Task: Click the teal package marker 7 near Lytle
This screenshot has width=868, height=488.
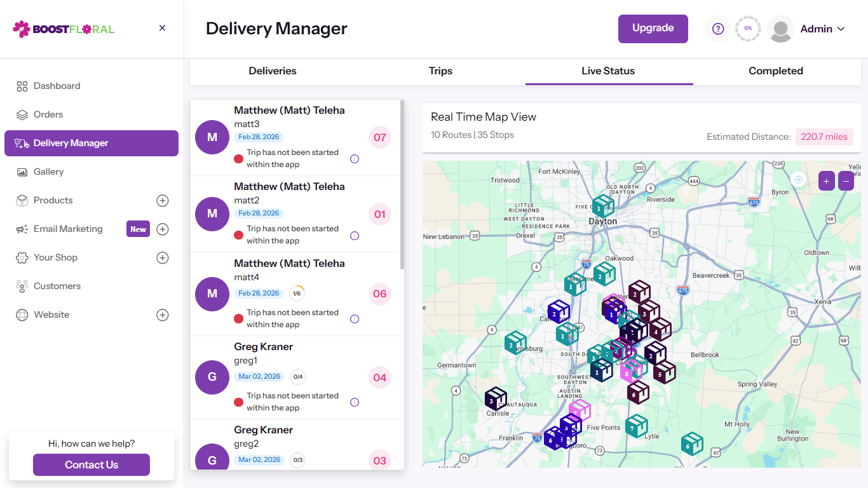Action: pyautogui.click(x=636, y=426)
